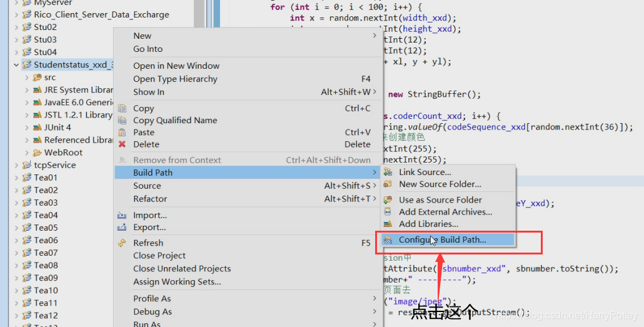The image size is (644, 327).
Task: Click the Copy Qualified Name icon
Action: 122,121
